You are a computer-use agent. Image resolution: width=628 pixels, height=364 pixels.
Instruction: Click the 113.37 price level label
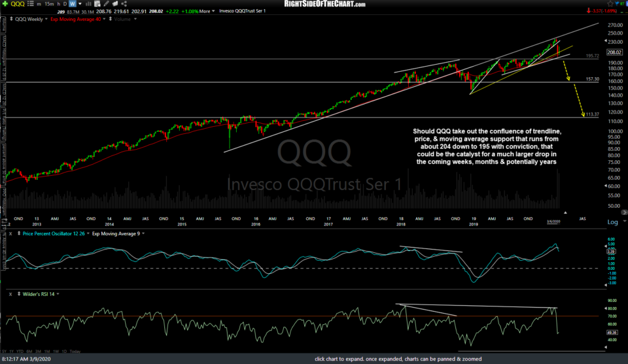tap(593, 114)
